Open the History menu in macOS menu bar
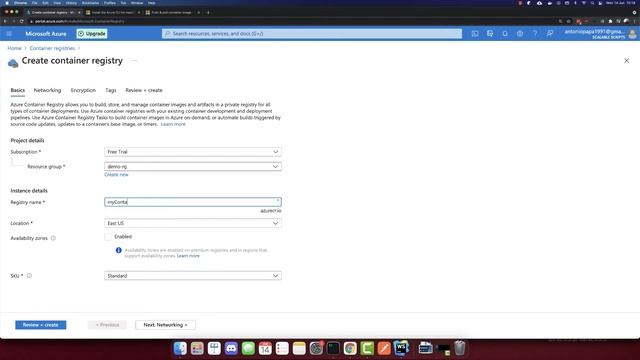 click(x=71, y=3)
